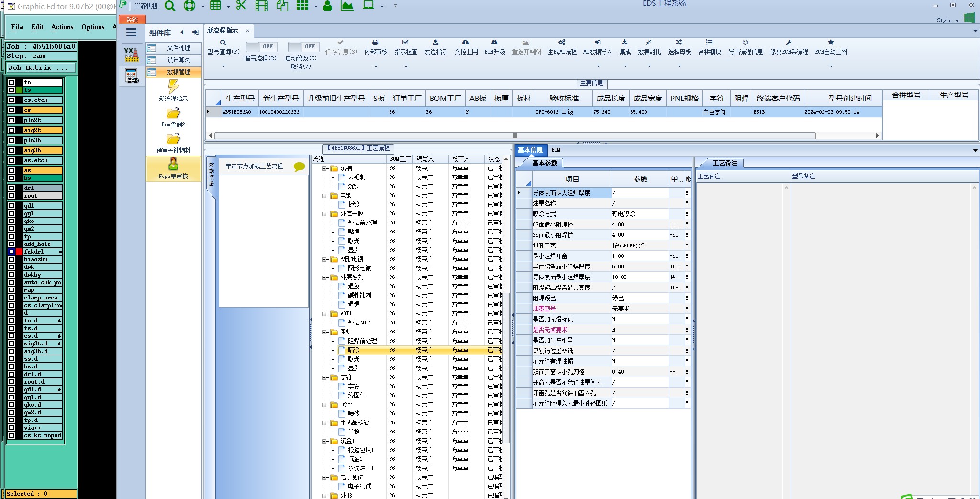Click the green lifebuoy help icon
The height and width of the screenshot is (499, 980).
click(x=189, y=6)
